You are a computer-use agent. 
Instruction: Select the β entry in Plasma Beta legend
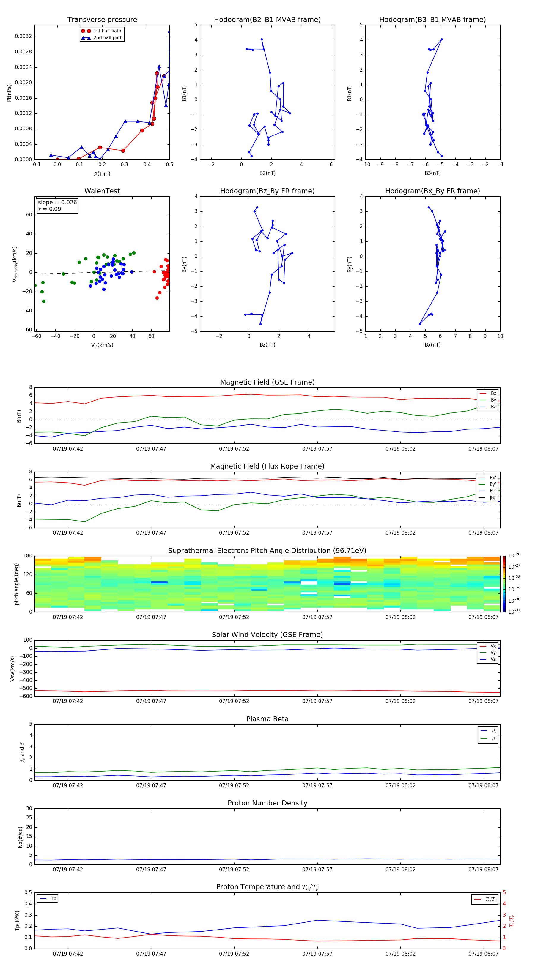point(488,739)
